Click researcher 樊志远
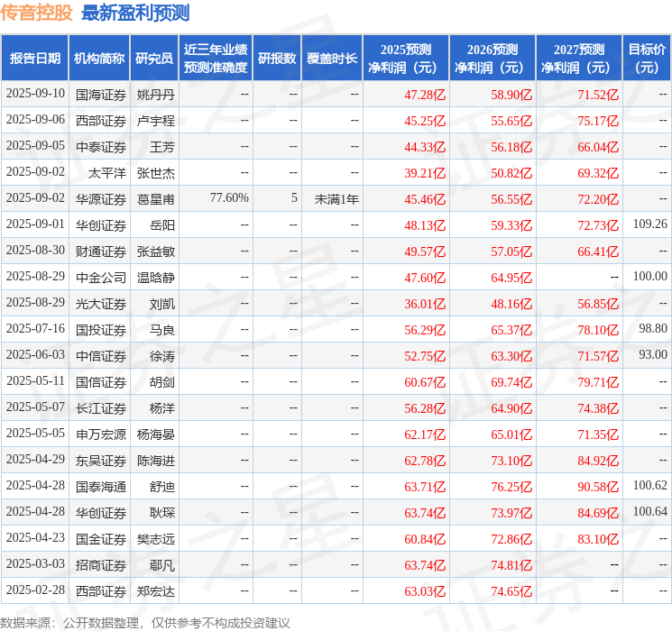The image size is (672, 631). point(155,539)
